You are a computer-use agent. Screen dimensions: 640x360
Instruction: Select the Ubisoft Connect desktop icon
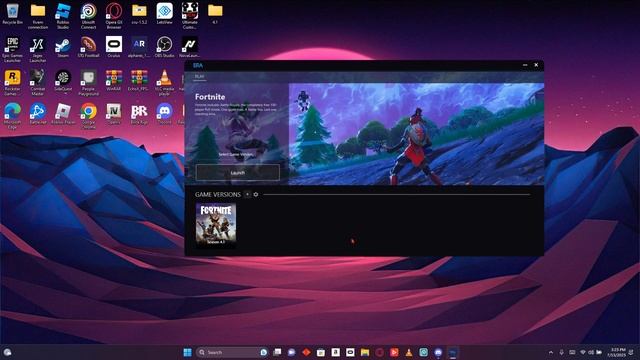coord(88,16)
